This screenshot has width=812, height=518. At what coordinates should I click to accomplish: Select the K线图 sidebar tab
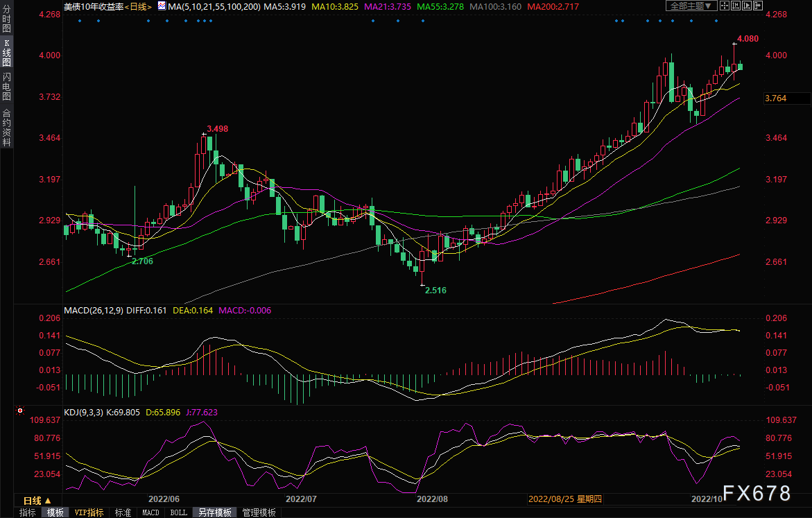click(x=7, y=52)
